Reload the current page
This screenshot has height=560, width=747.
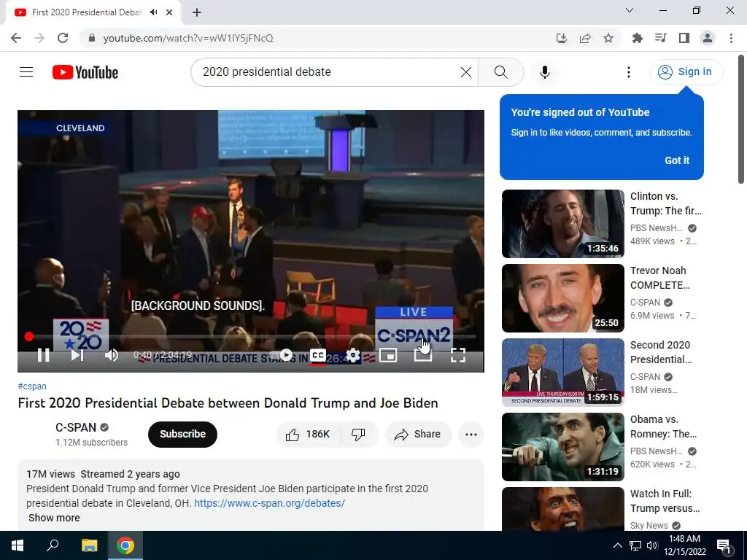click(63, 38)
